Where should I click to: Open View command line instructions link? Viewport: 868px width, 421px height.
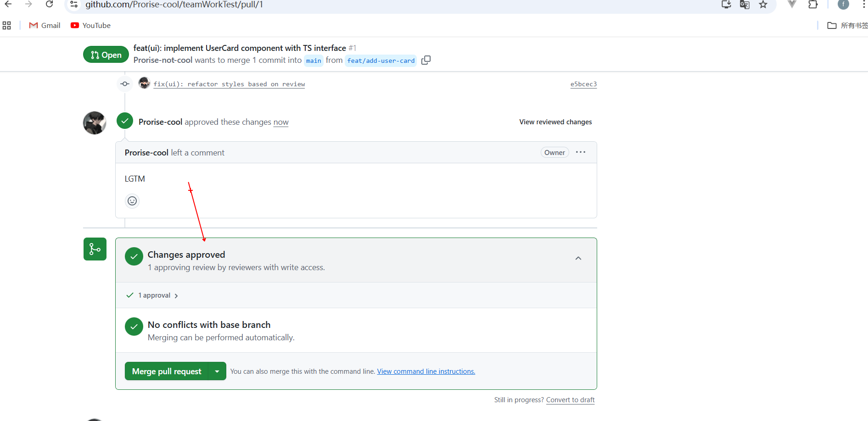tap(426, 371)
